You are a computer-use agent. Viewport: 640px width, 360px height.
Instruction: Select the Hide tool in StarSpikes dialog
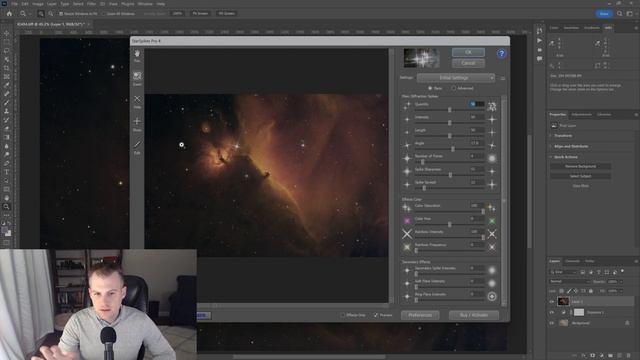pyautogui.click(x=137, y=99)
